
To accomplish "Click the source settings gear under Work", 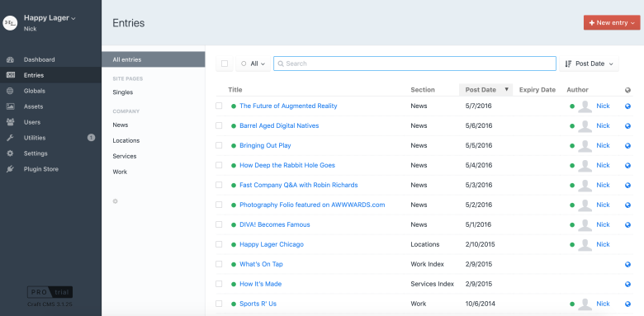I will point(116,201).
